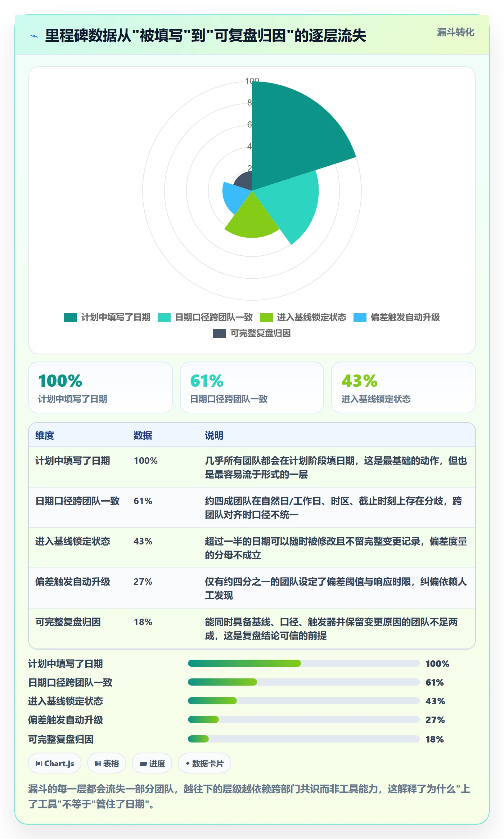Viewport: 504px width, 839px height.
Task: Select the 100% cell in the table
Action: coord(146,461)
